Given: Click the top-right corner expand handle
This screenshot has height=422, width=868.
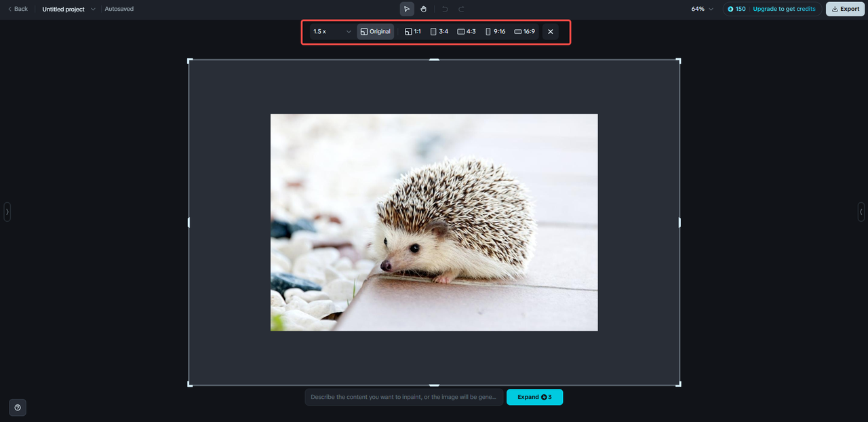Looking at the screenshot, I should 679,60.
